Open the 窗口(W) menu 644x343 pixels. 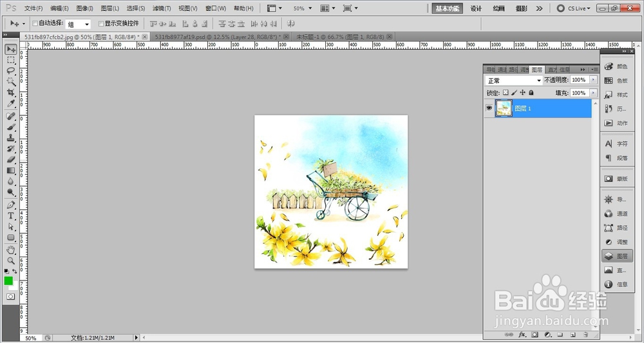(216, 8)
